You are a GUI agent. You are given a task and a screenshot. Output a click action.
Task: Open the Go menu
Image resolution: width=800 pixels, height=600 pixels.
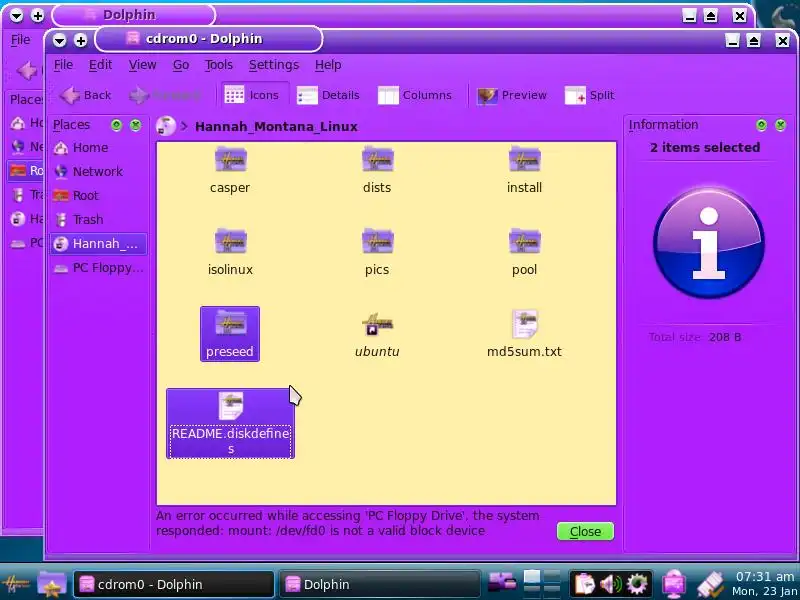pyautogui.click(x=181, y=65)
